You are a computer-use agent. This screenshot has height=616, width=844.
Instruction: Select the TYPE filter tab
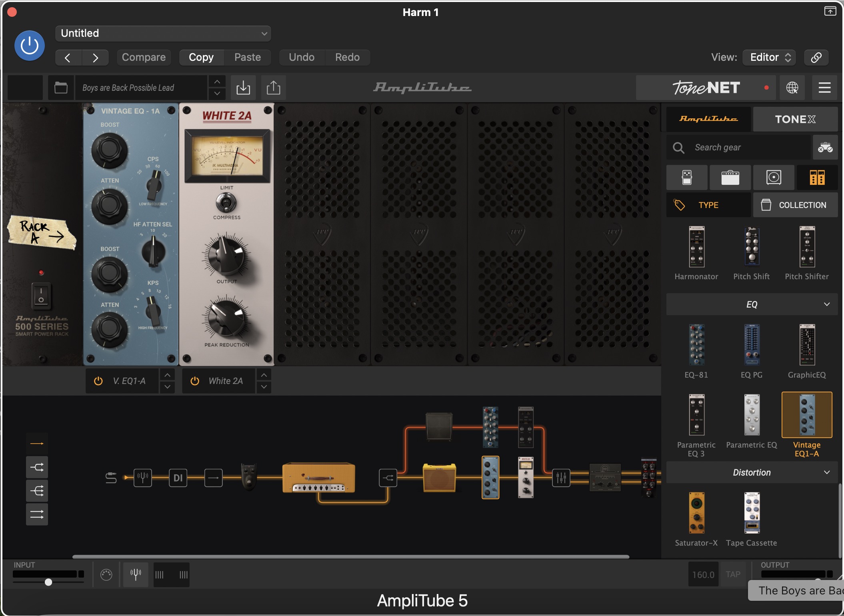(x=708, y=205)
